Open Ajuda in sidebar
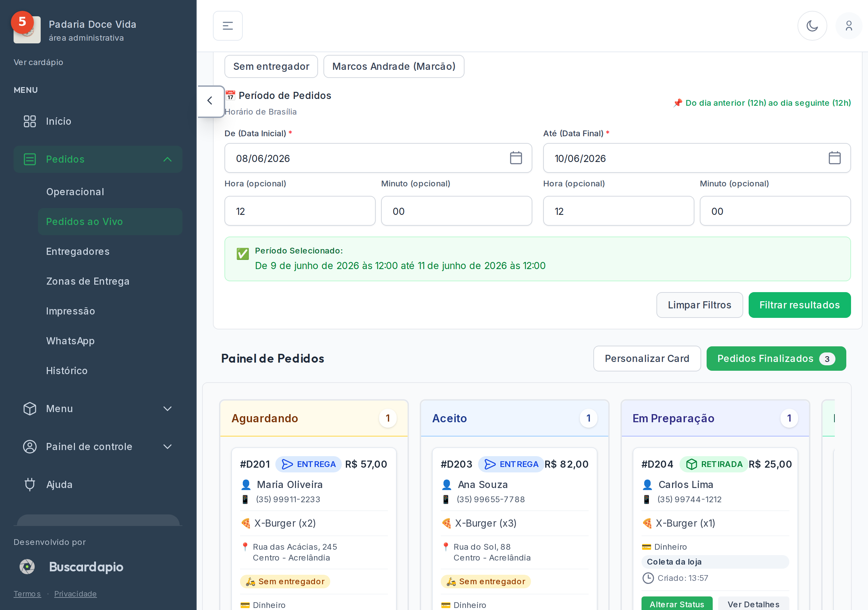The image size is (868, 610). point(98,484)
